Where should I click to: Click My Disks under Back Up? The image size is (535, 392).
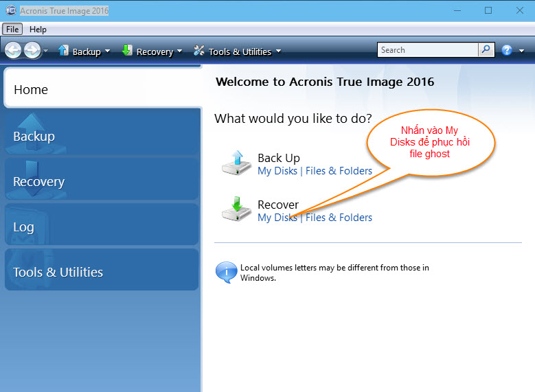click(x=277, y=170)
